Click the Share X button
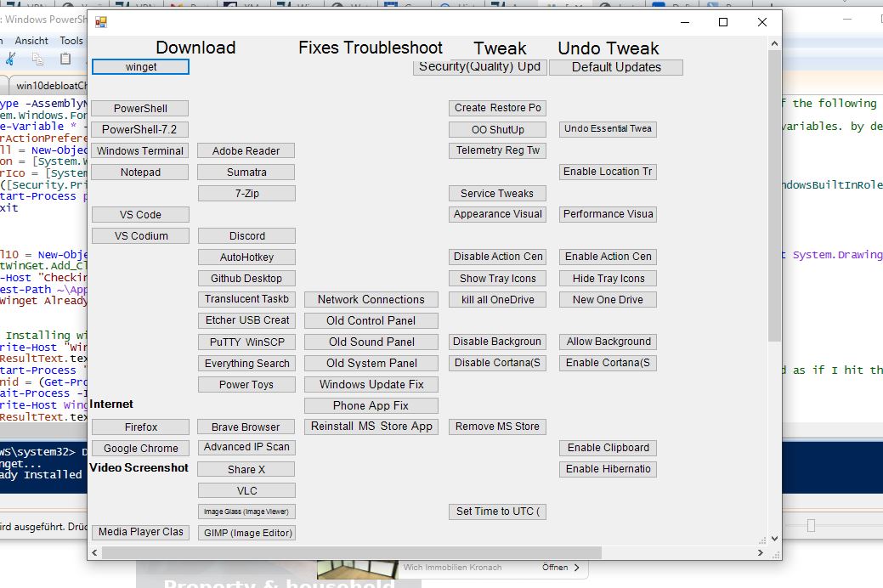Screen dimensions: 883x588 (x=246, y=469)
